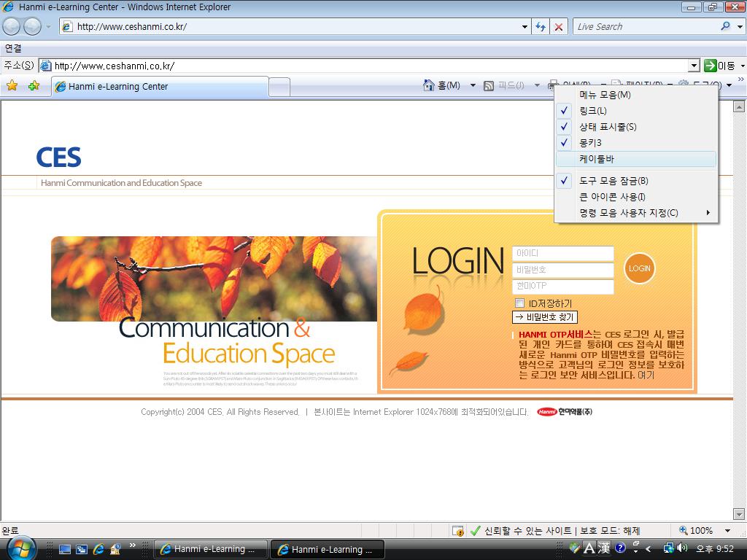Expand the Feeds (피드) dropdown arrow

[537, 86]
